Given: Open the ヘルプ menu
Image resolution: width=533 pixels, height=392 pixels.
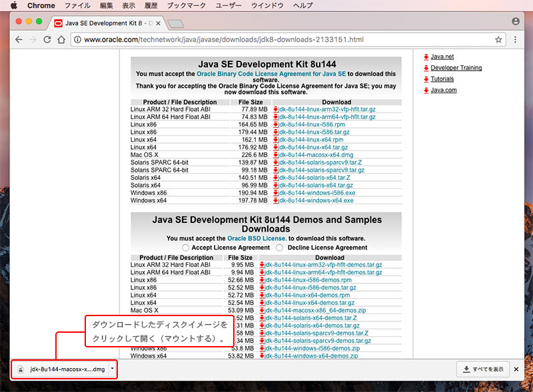Looking at the screenshot, I should point(303,5).
